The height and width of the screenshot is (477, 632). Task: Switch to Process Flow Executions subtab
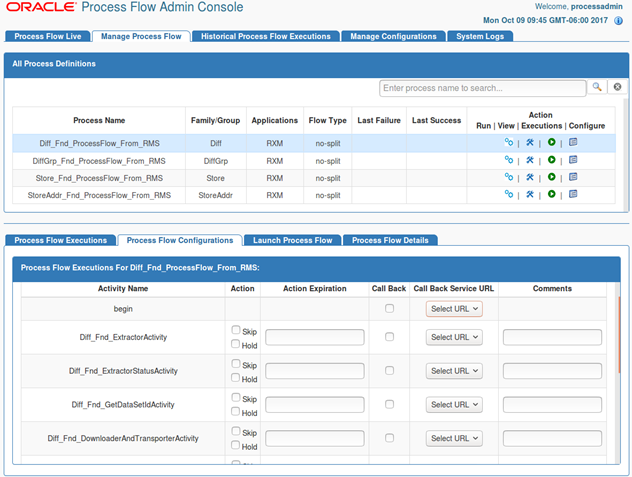[x=60, y=240]
